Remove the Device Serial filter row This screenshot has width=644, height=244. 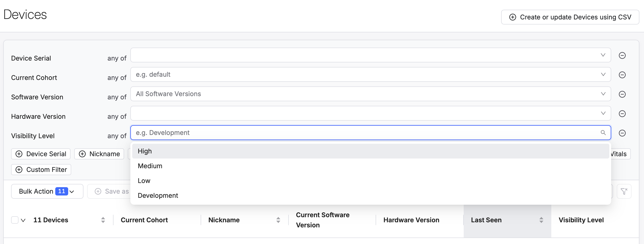click(x=622, y=55)
